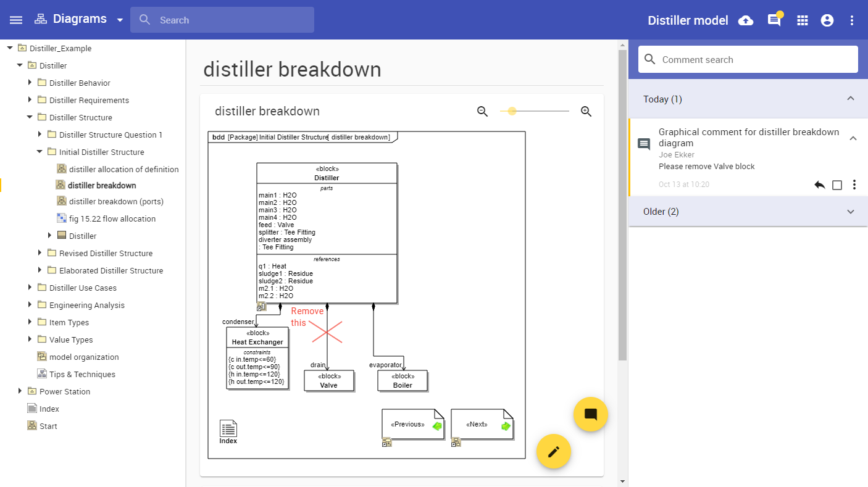868x487 pixels.
Task: Open the comments notification icon
Action: [x=774, y=20]
